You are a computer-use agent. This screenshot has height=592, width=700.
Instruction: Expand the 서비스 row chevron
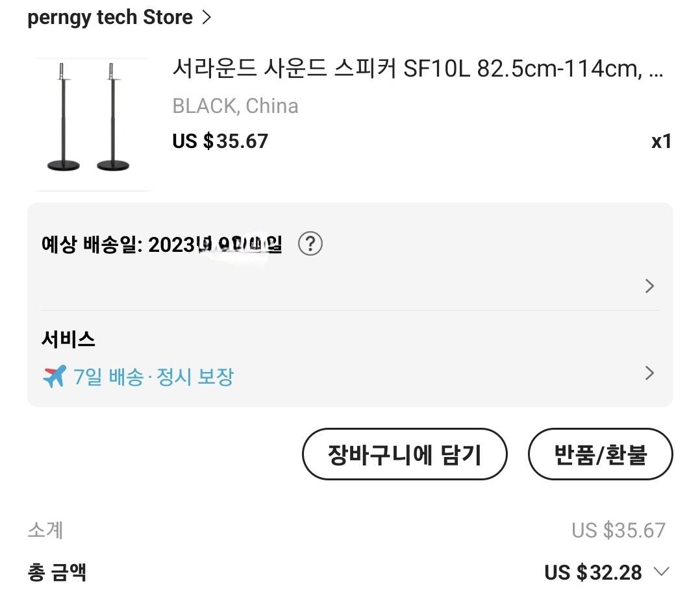coord(649,373)
